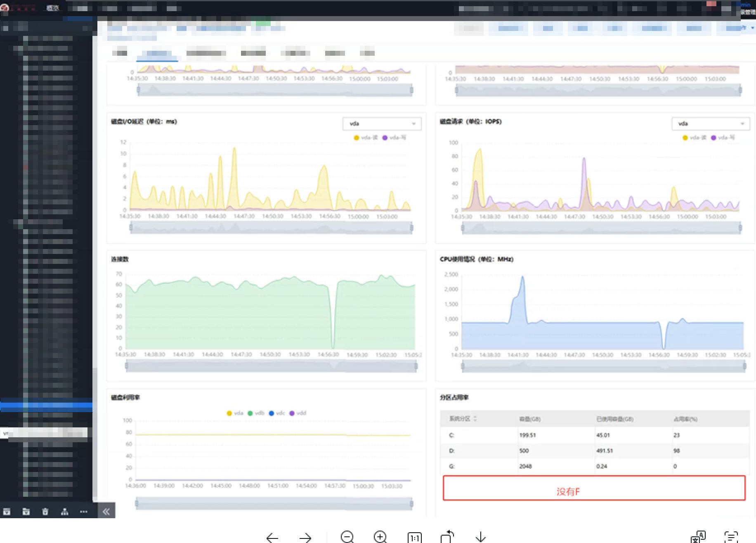Screen dimensions: 756x543
Task: Zoom out using the magnifier minus icon
Action: click(x=347, y=537)
